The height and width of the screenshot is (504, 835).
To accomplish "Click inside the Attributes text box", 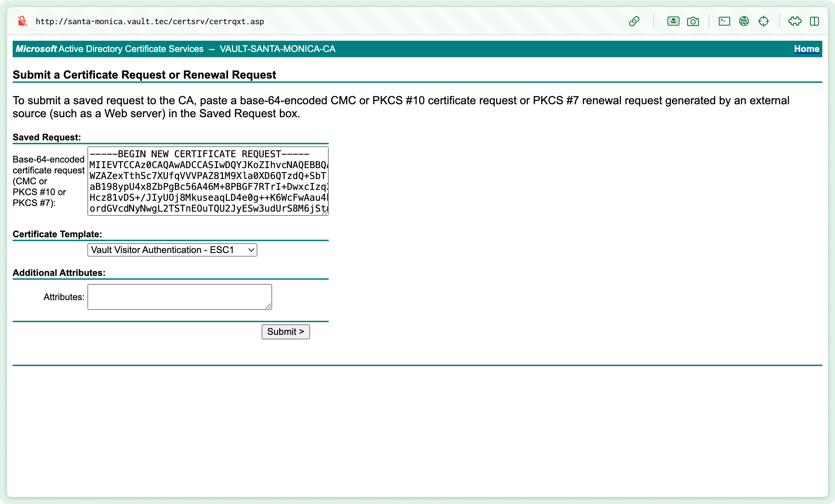I will [x=179, y=297].
